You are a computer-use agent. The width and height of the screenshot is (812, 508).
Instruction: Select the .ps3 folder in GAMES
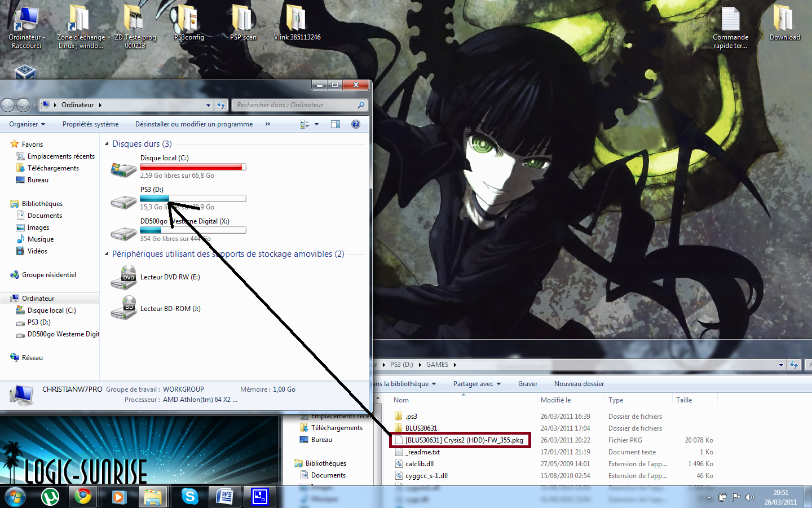pos(411,417)
